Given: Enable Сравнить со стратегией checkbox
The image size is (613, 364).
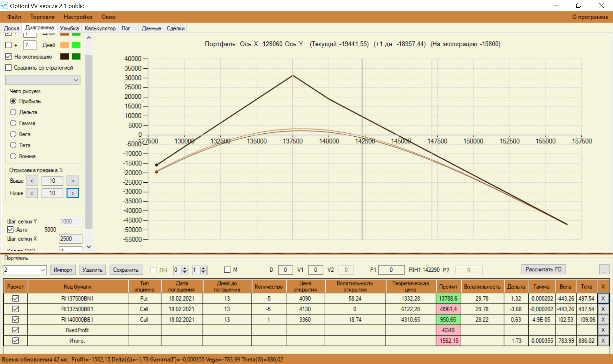Looking at the screenshot, I should point(9,68).
